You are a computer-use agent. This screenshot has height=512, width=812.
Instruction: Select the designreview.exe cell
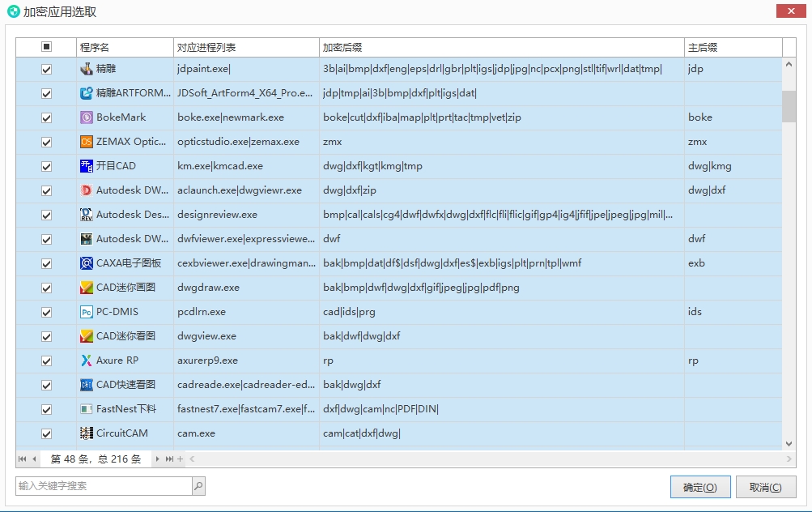pos(246,215)
